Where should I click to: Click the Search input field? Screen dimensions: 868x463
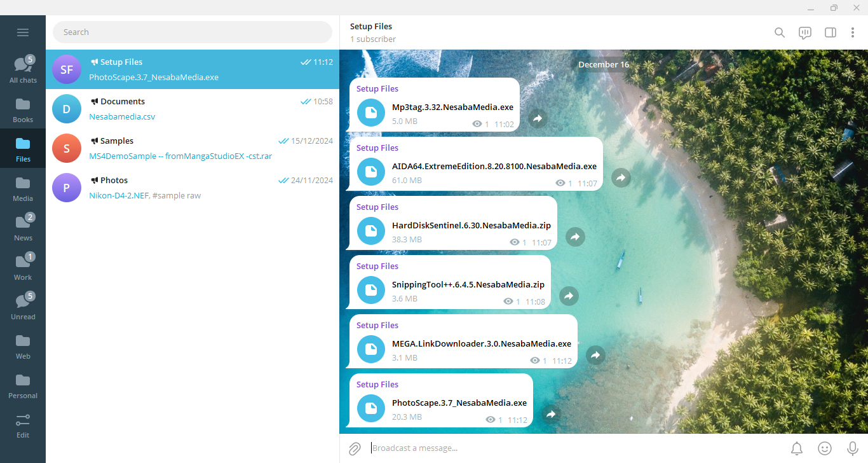(x=193, y=32)
